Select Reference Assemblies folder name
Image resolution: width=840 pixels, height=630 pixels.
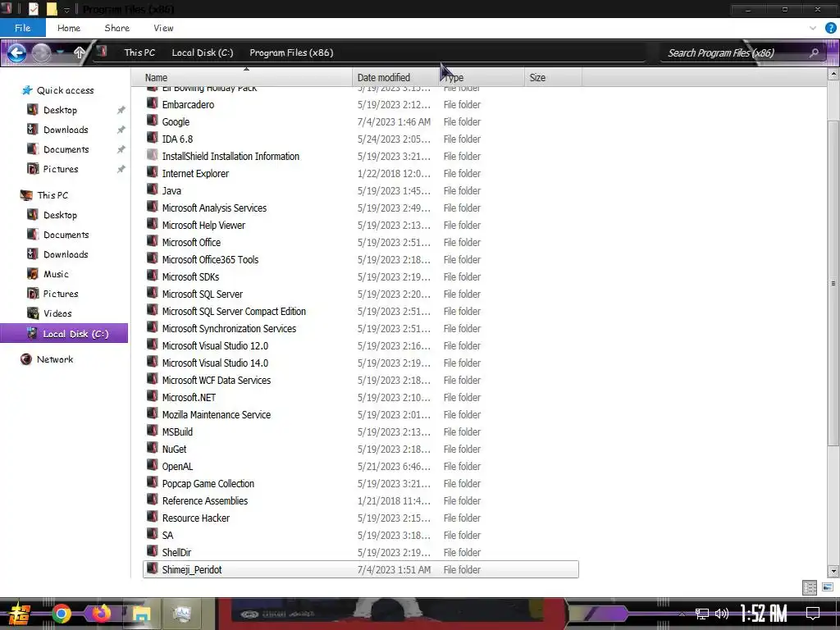coord(205,500)
